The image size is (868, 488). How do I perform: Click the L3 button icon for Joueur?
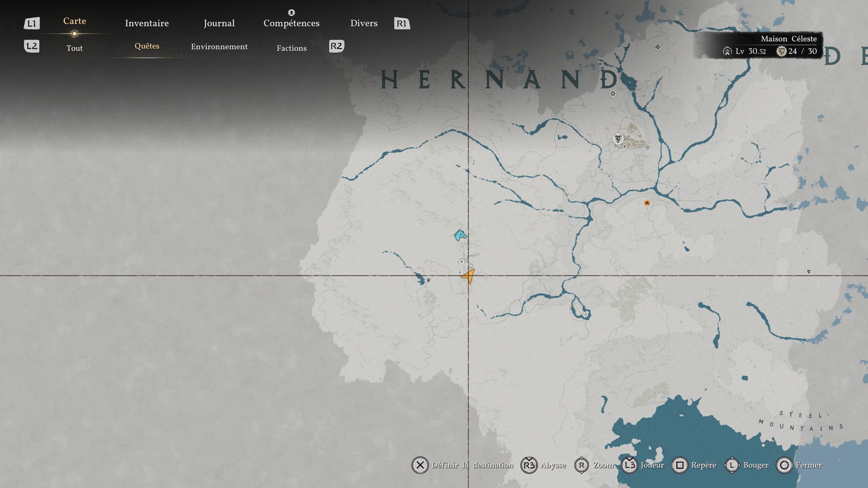point(630,465)
